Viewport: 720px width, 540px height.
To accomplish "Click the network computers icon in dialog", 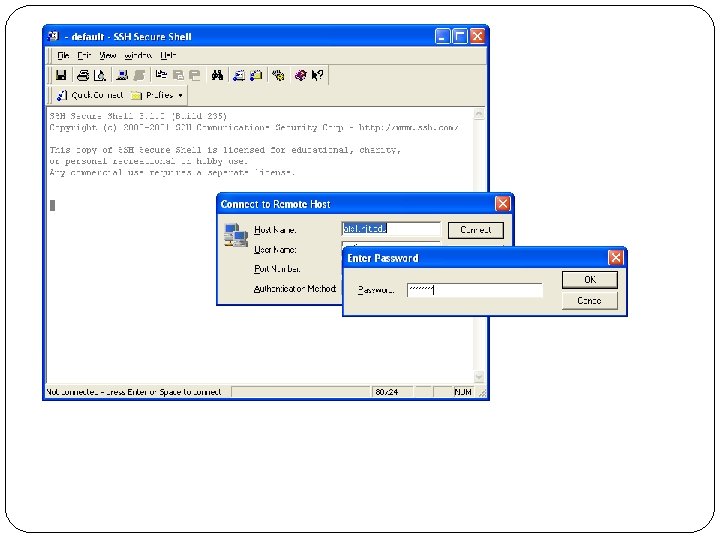I will point(236,235).
